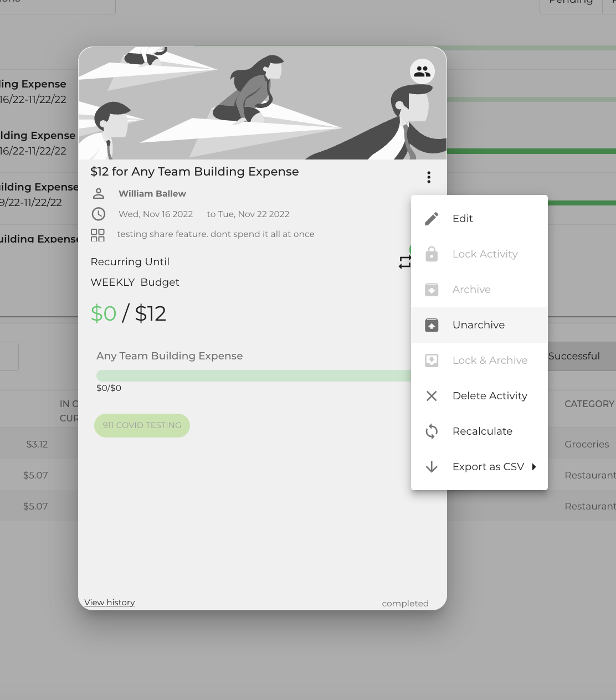This screenshot has height=700, width=616.
Task: Click the Pending tab in the background
Action: click(571, 3)
